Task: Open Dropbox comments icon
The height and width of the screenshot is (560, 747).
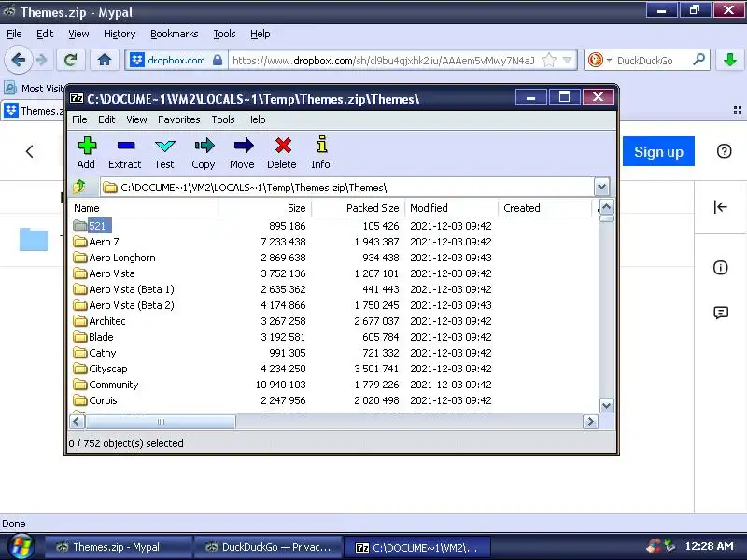Action: (721, 313)
